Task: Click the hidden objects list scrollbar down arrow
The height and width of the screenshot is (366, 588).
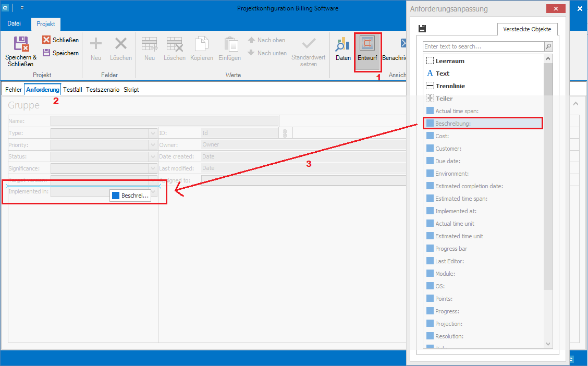Action: pos(548,344)
